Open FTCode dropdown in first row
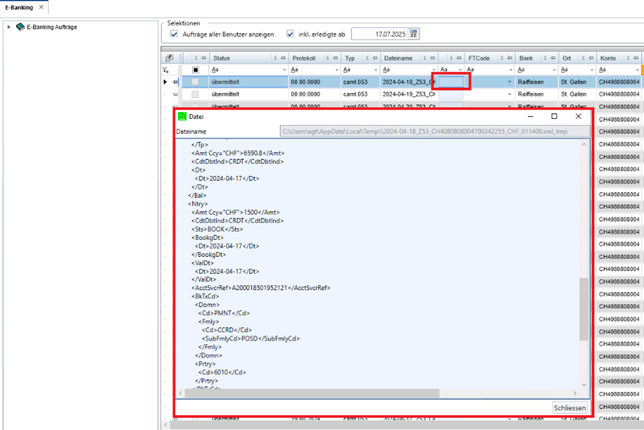 (x=509, y=82)
